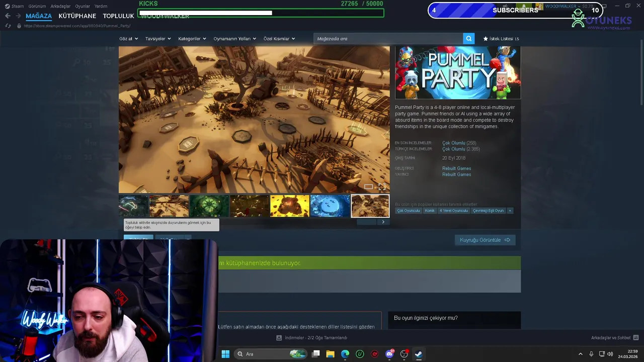Open the Arkadaşlar menu

(60, 7)
